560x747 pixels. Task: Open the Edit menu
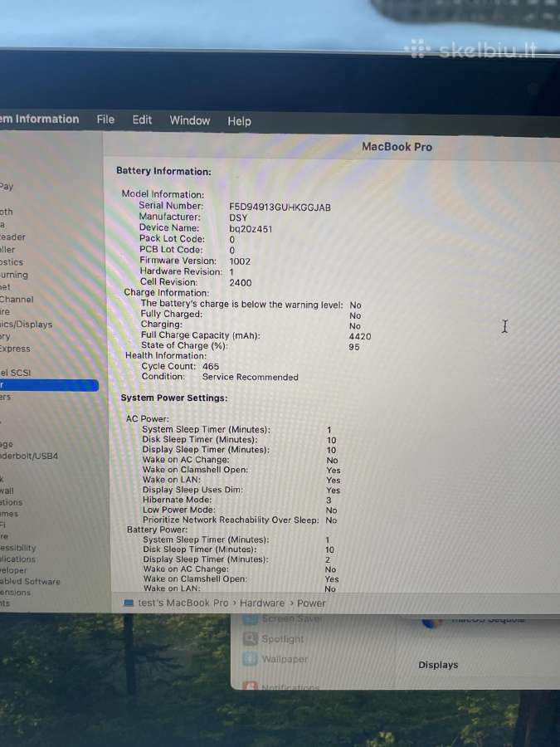point(142,120)
